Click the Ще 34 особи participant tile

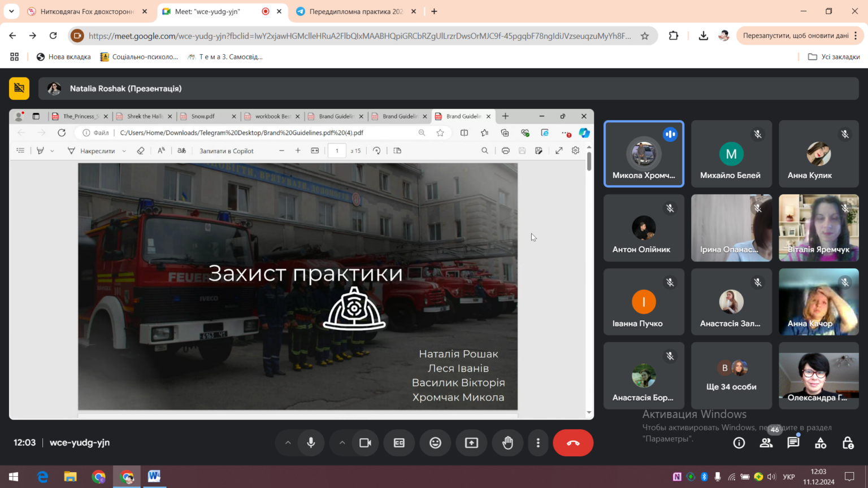(731, 376)
